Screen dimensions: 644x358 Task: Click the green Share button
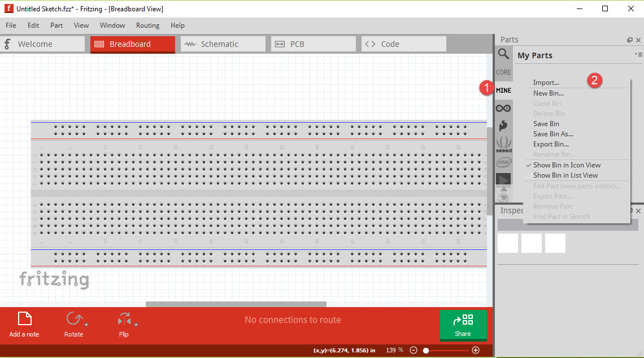(463, 326)
